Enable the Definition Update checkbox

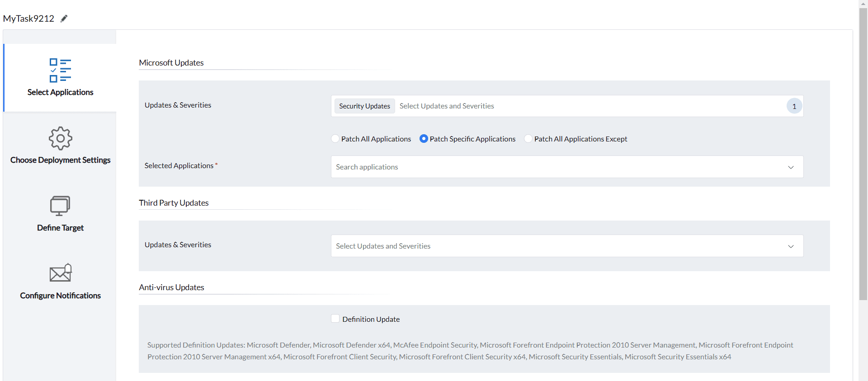click(335, 319)
